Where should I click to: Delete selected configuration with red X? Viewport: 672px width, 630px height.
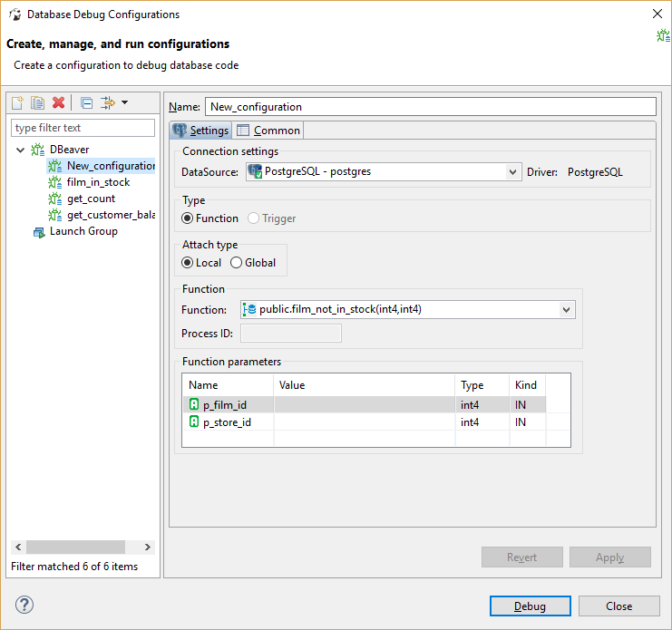coord(59,102)
